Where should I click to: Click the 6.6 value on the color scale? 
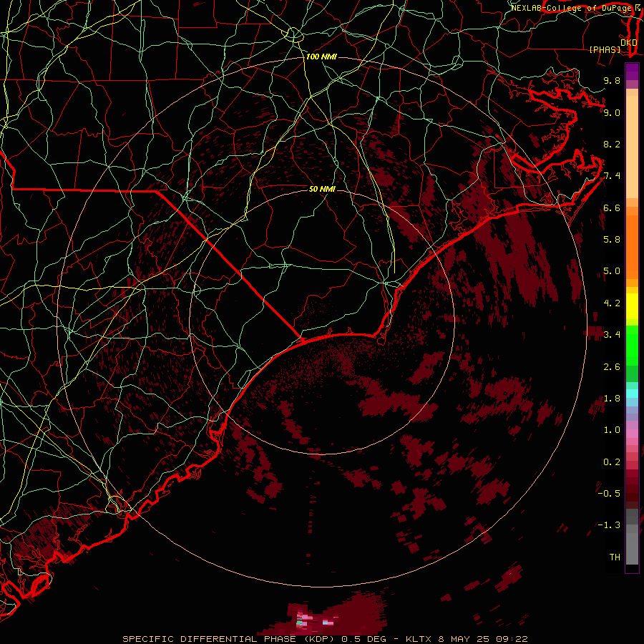click(612, 208)
